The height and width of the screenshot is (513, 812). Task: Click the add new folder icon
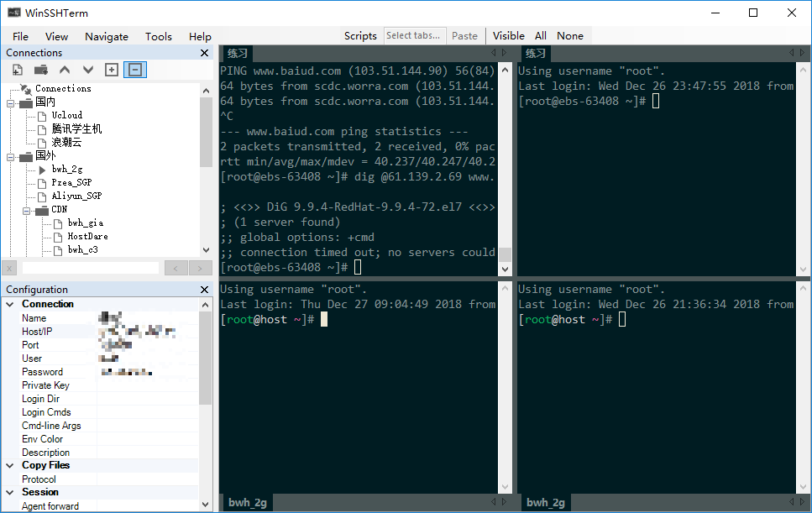pos(41,70)
